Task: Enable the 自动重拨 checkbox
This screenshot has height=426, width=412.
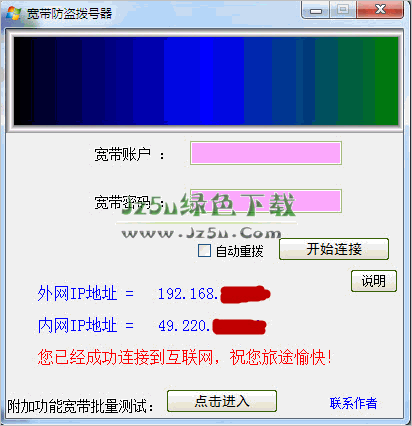Action: (x=204, y=251)
